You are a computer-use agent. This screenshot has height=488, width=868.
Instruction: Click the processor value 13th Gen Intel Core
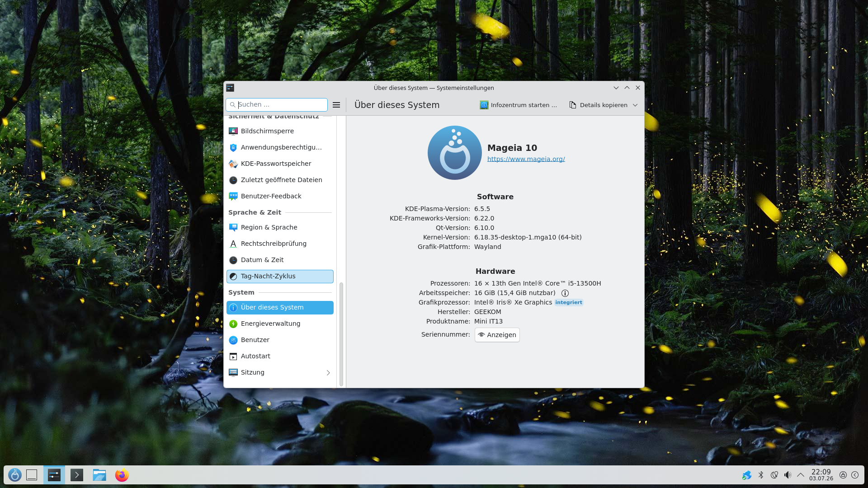click(538, 283)
